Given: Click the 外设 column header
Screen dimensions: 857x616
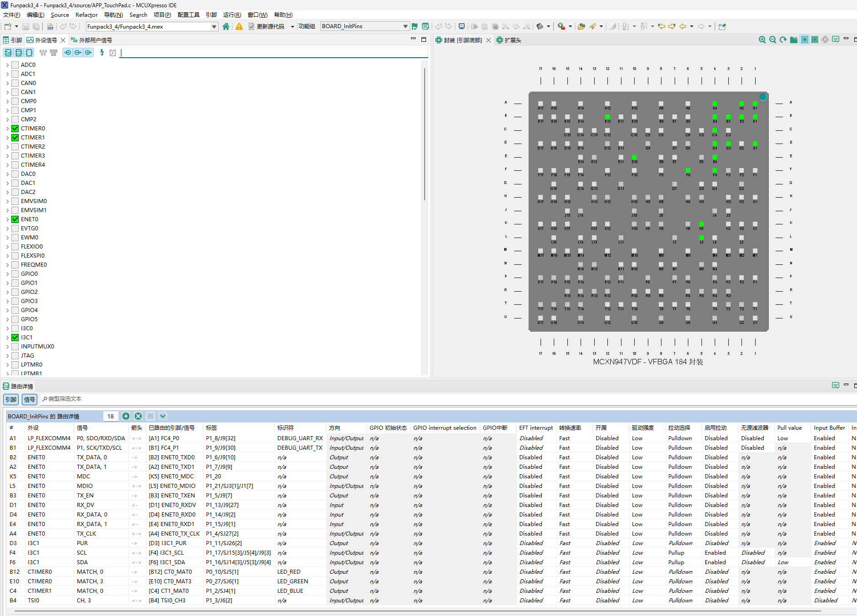Looking at the screenshot, I should coord(49,428).
